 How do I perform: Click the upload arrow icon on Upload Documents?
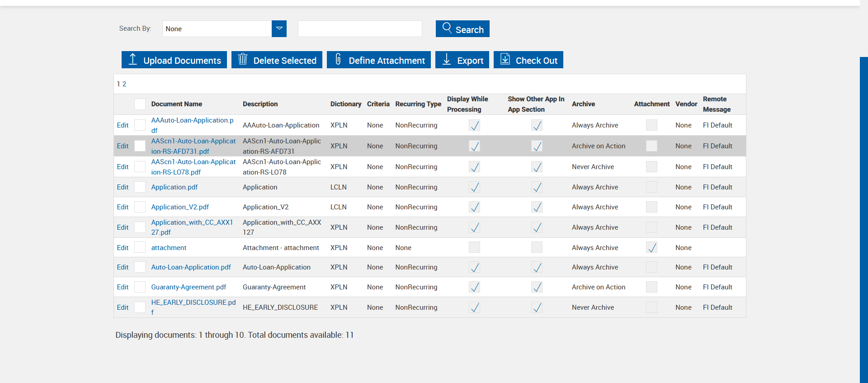pyautogui.click(x=132, y=59)
